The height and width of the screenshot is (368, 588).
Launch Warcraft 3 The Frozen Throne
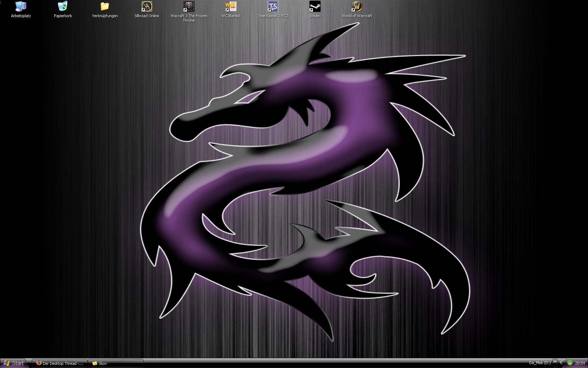pos(189,6)
